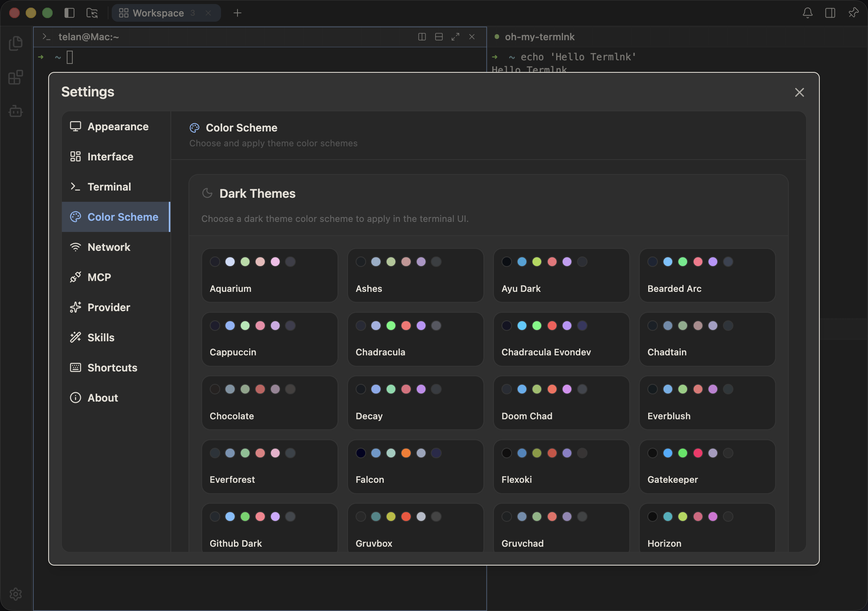The width and height of the screenshot is (868, 611).
Task: Open the Provider settings section
Action: click(x=116, y=308)
